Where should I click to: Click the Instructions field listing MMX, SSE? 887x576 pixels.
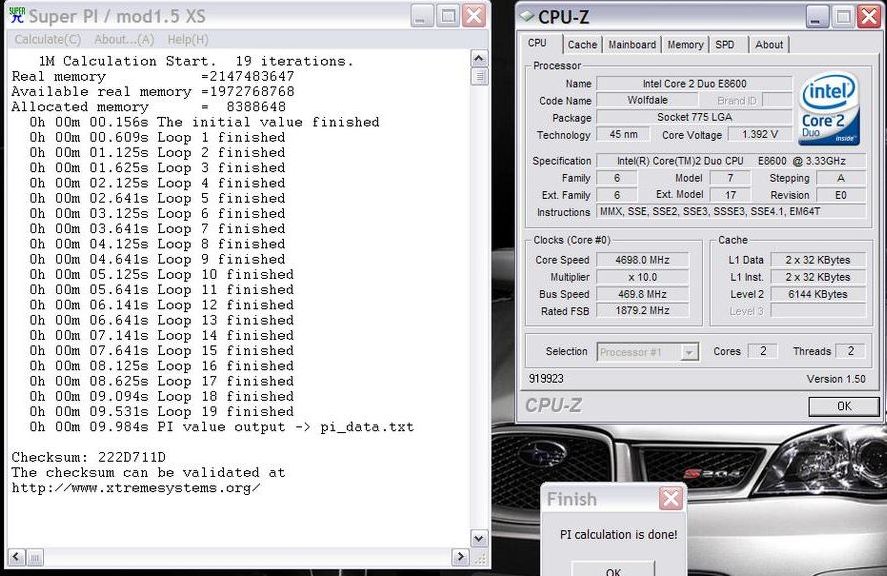[x=731, y=212]
